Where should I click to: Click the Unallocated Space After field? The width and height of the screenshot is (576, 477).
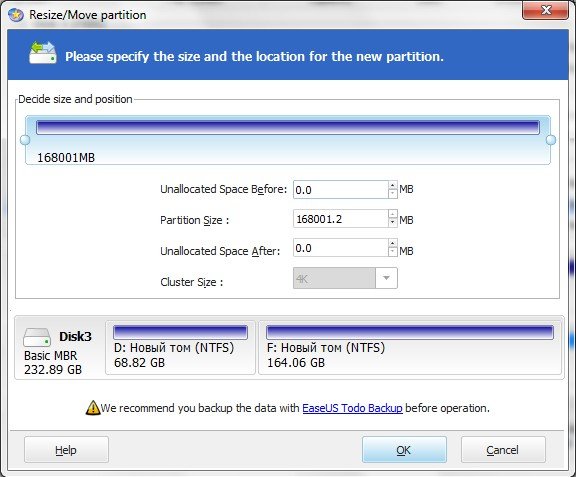[x=341, y=248]
